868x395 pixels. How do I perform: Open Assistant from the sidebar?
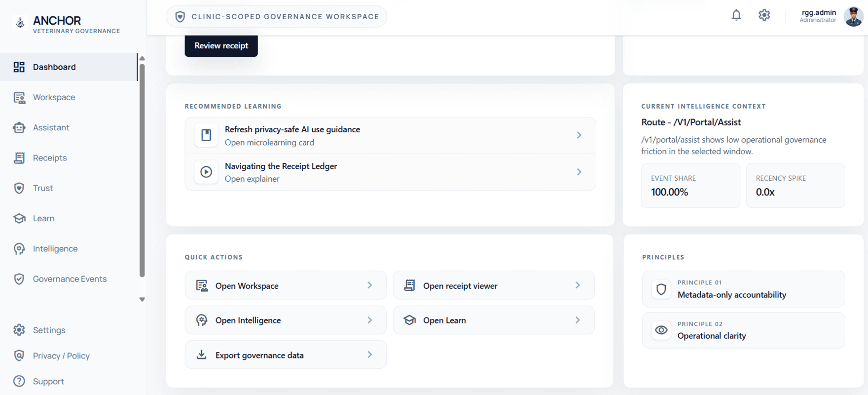coord(69,128)
